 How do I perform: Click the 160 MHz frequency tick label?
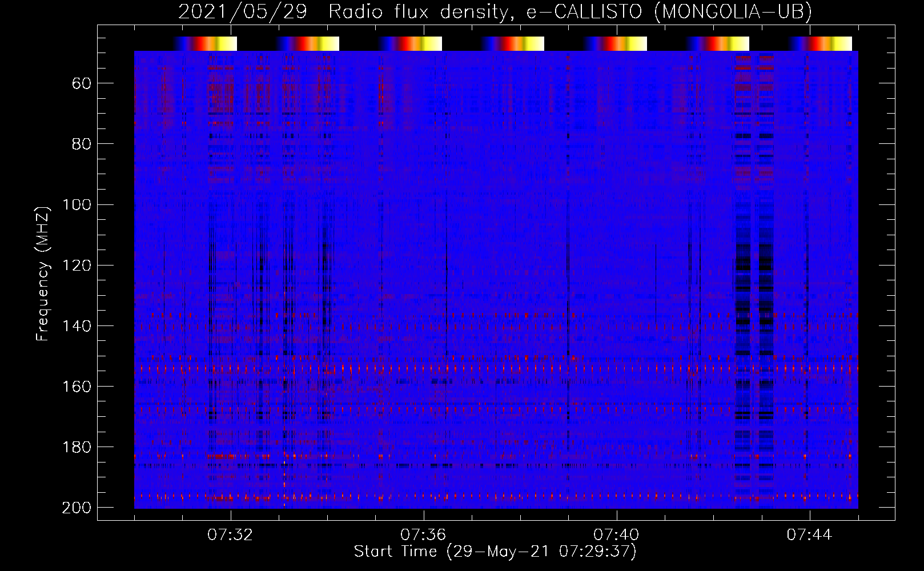click(x=77, y=386)
